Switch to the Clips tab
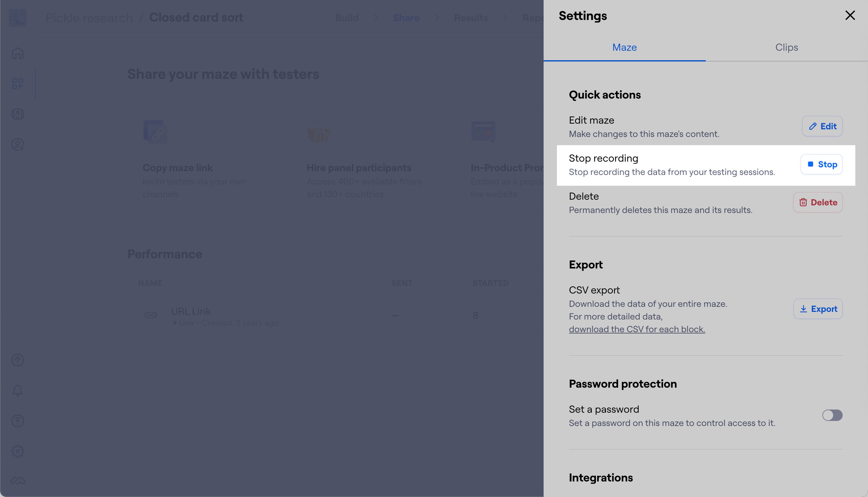This screenshot has height=497, width=868. click(787, 47)
